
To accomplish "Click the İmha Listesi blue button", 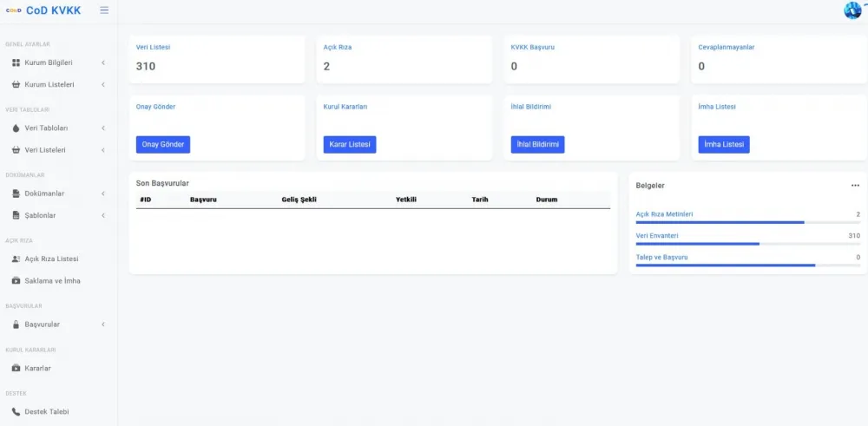I will pyautogui.click(x=724, y=144).
